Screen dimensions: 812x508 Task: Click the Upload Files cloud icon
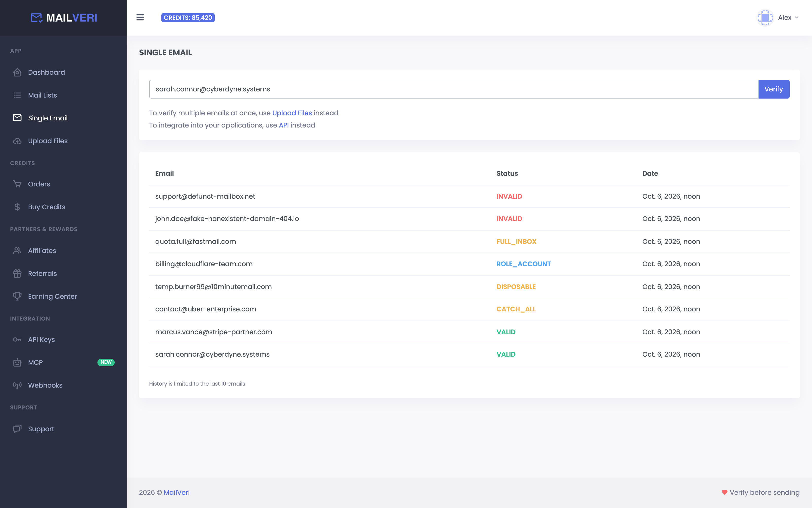coord(17,141)
